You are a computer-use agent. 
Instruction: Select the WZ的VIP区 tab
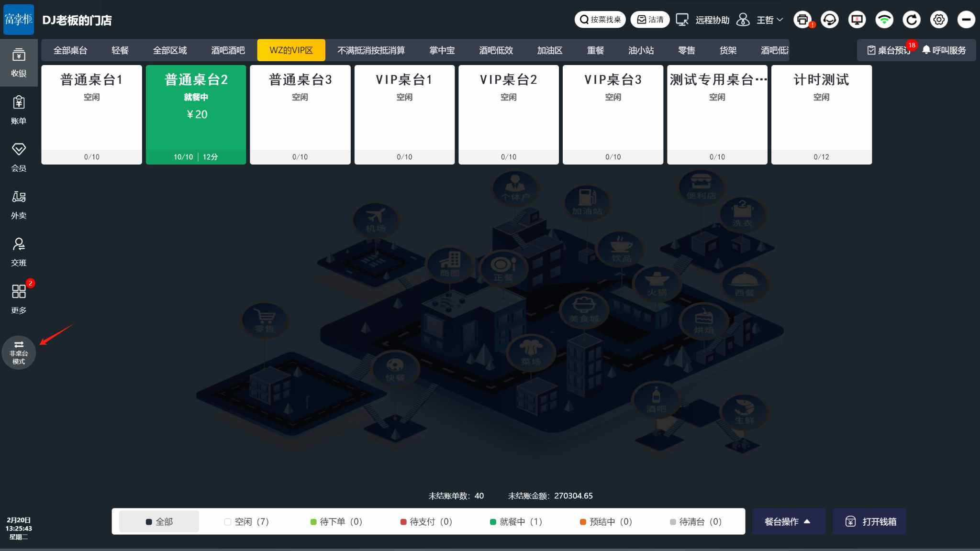[x=291, y=50]
